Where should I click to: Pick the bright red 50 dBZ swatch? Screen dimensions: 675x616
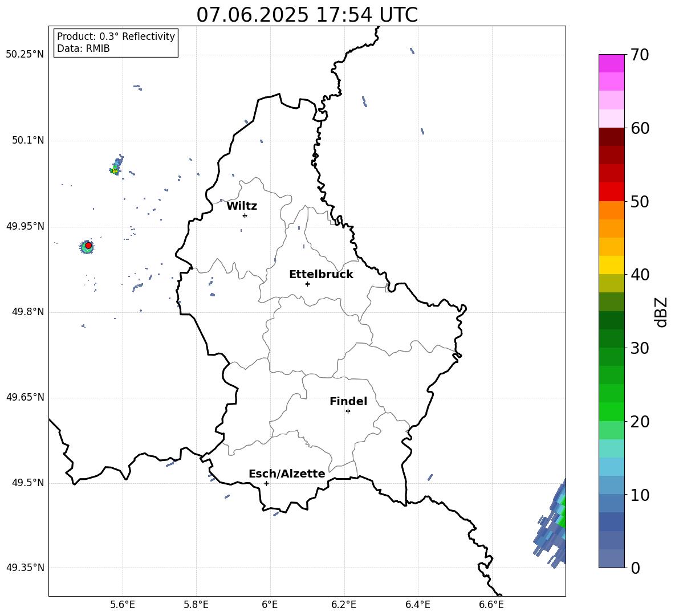pyautogui.click(x=611, y=192)
